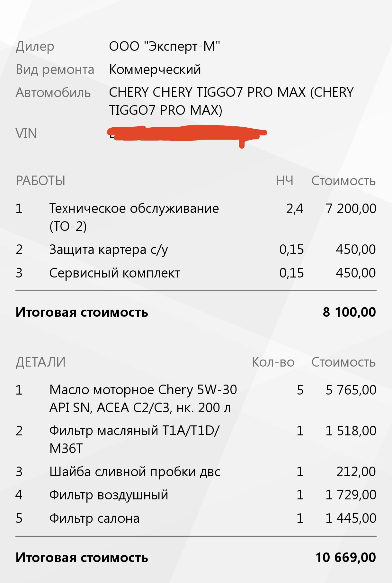Click the dealer name ООО "Эксперт-М"

pyautogui.click(x=165, y=46)
